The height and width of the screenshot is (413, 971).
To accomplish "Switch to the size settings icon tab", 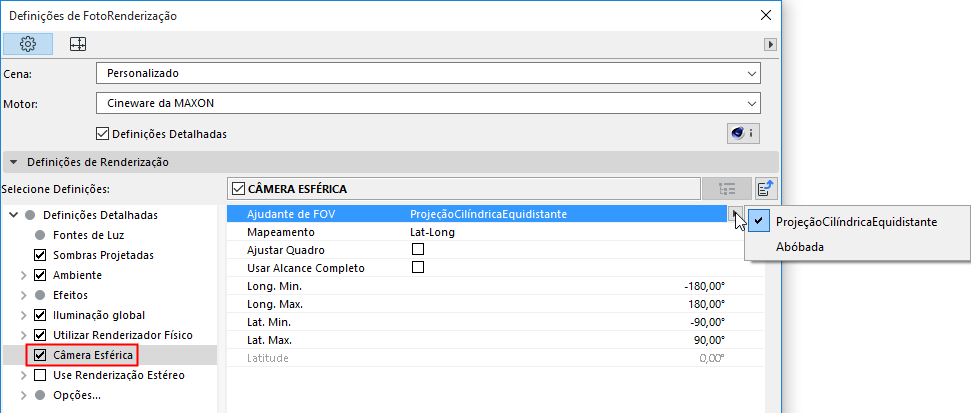I will (x=78, y=44).
